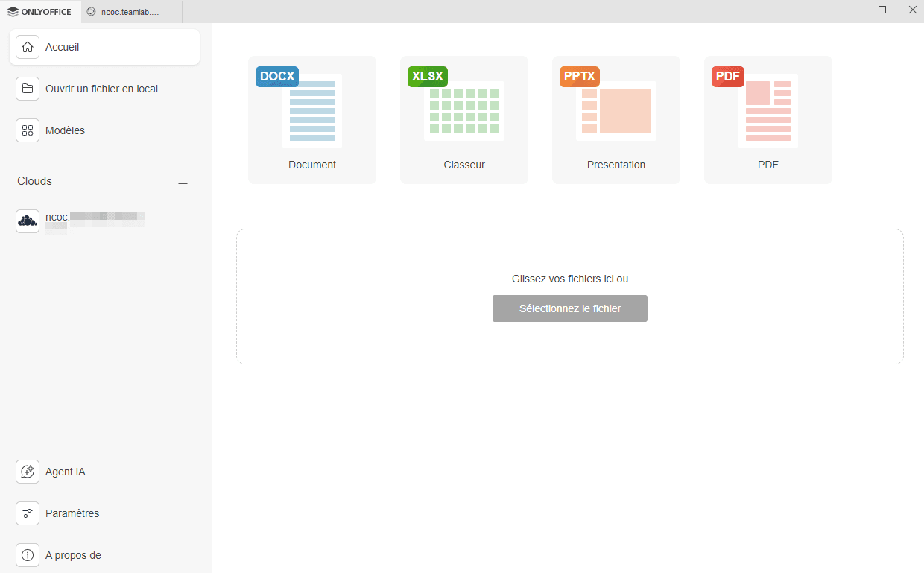The width and height of the screenshot is (924, 573).
Task: Select the Modèles templates icon
Action: pos(28,130)
